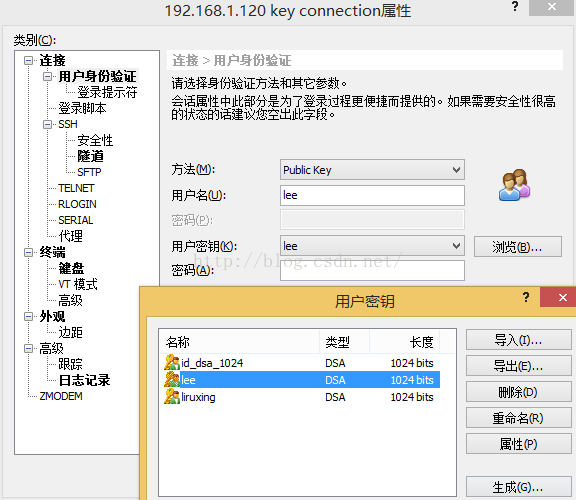Click the key icon beside lee row
Viewport: 576px width, 500px height.
point(172,380)
